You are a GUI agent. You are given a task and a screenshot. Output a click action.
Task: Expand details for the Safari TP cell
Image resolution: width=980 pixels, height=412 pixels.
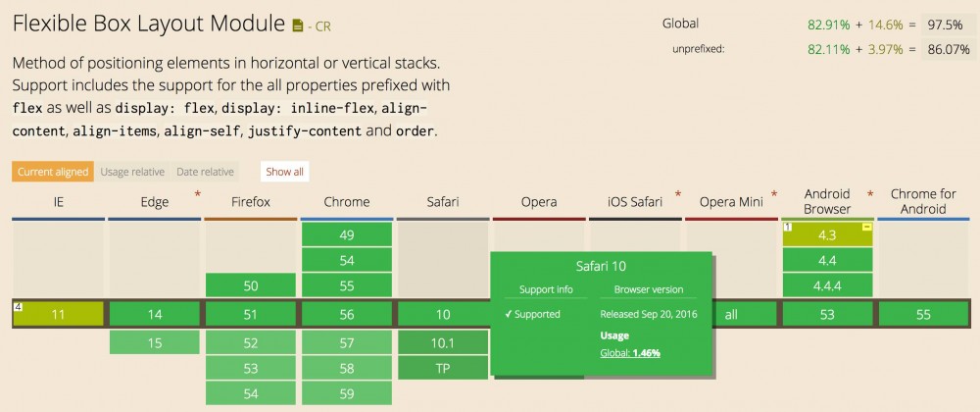coord(443,367)
